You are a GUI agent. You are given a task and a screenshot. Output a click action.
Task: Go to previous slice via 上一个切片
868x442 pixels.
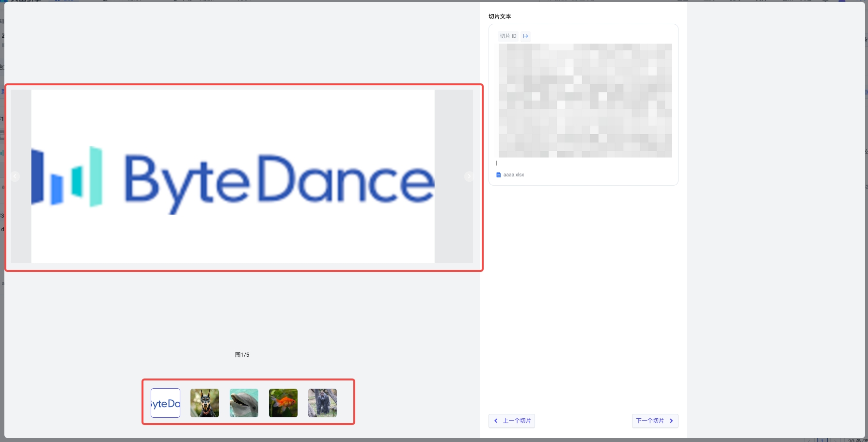pos(512,421)
